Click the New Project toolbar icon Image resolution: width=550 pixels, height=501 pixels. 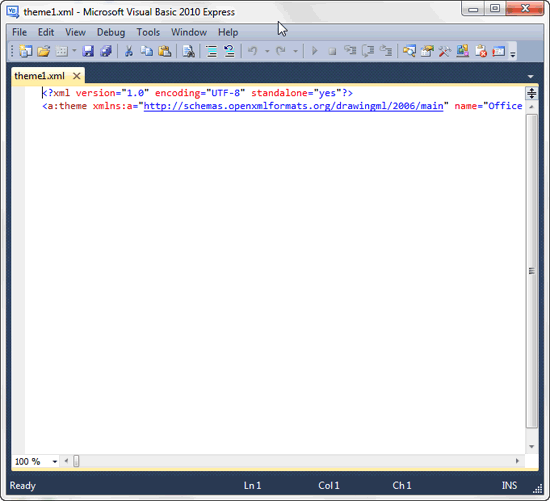point(26,51)
